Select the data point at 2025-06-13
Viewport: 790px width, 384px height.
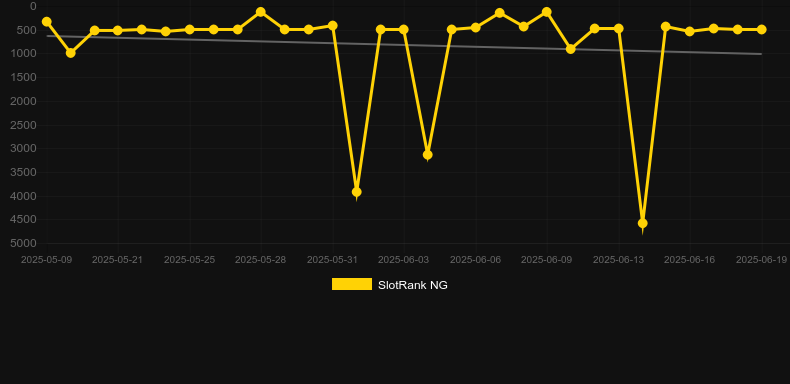(619, 29)
